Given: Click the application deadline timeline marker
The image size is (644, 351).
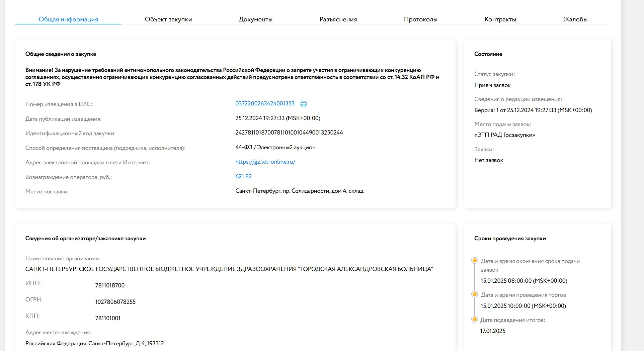Looking at the screenshot, I should coord(474,261).
